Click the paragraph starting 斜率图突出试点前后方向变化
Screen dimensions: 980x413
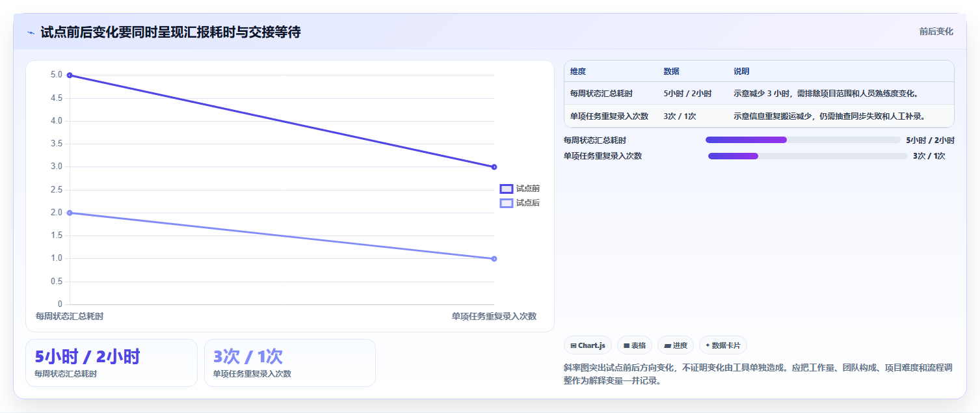pos(758,374)
